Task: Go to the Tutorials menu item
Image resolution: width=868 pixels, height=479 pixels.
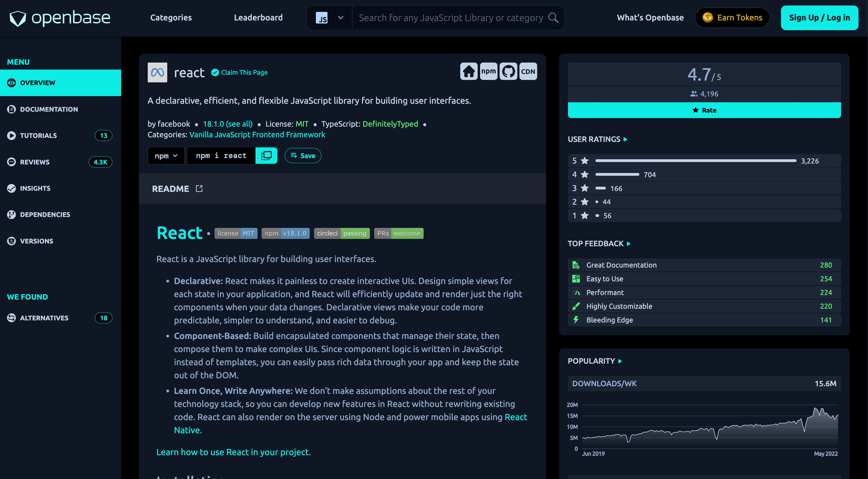Action: pos(38,135)
